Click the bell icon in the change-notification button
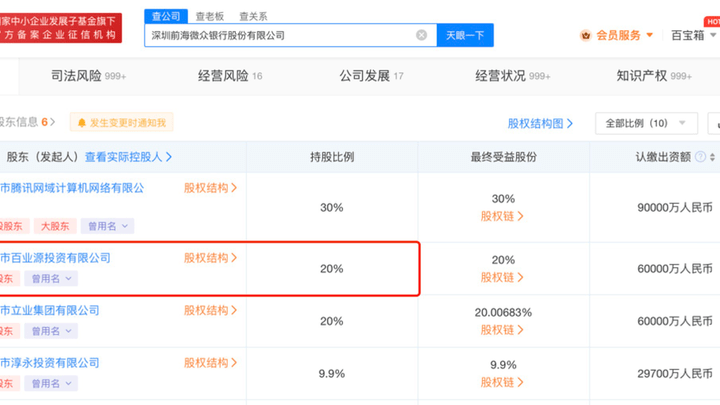The height and width of the screenshot is (405, 720). [82, 123]
